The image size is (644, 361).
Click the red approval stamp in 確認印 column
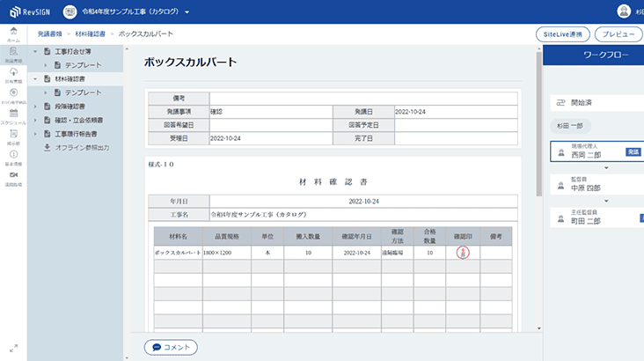(x=464, y=252)
